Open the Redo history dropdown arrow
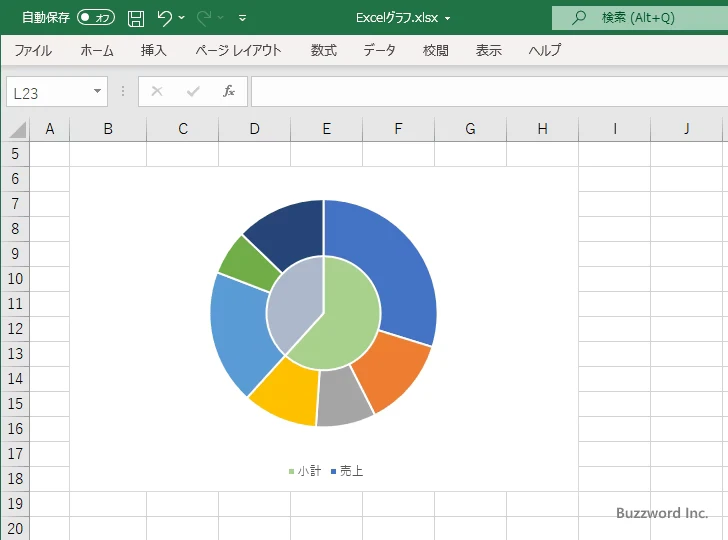The image size is (728, 540). point(221,18)
